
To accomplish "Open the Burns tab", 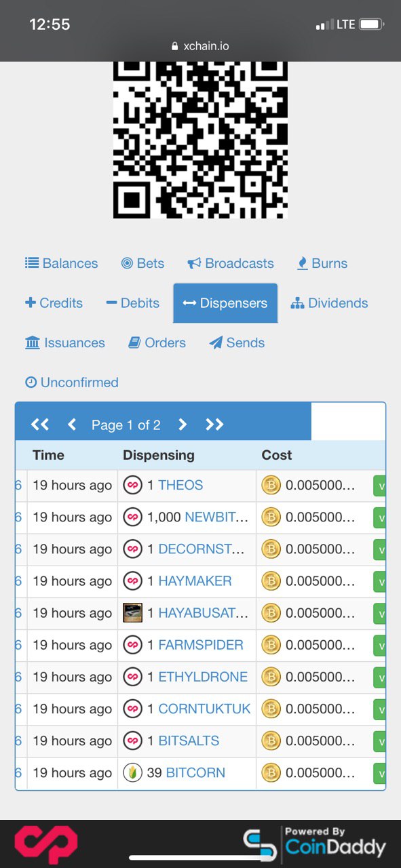I will point(322,263).
